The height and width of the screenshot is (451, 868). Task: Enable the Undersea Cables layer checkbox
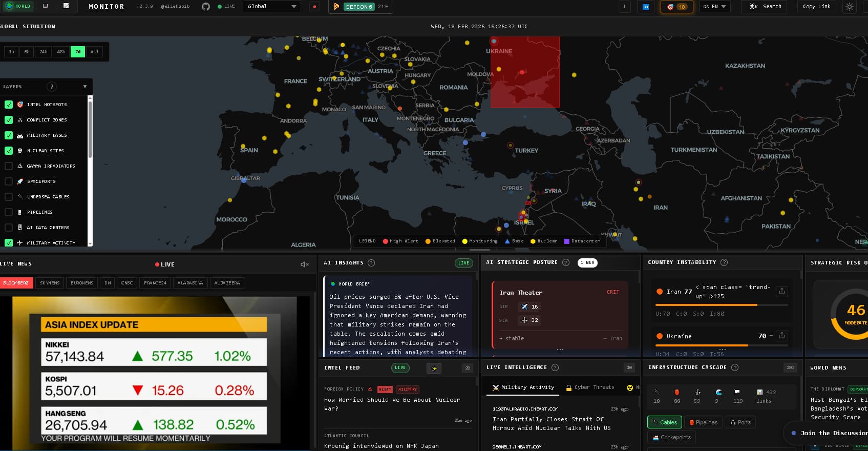coord(9,197)
